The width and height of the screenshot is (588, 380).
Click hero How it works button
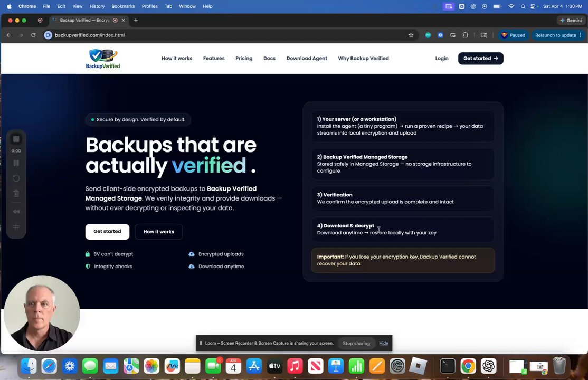(x=159, y=232)
